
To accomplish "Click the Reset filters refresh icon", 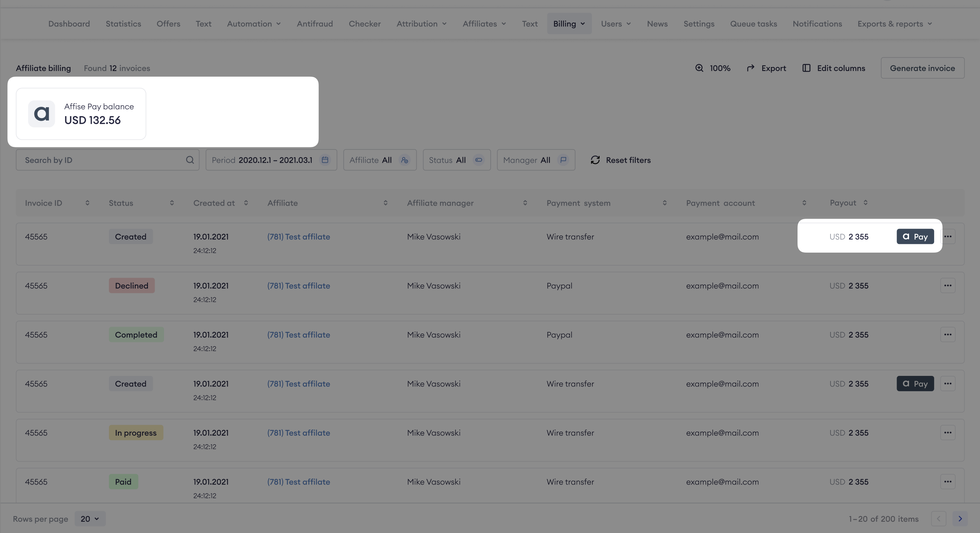I will click(x=595, y=160).
